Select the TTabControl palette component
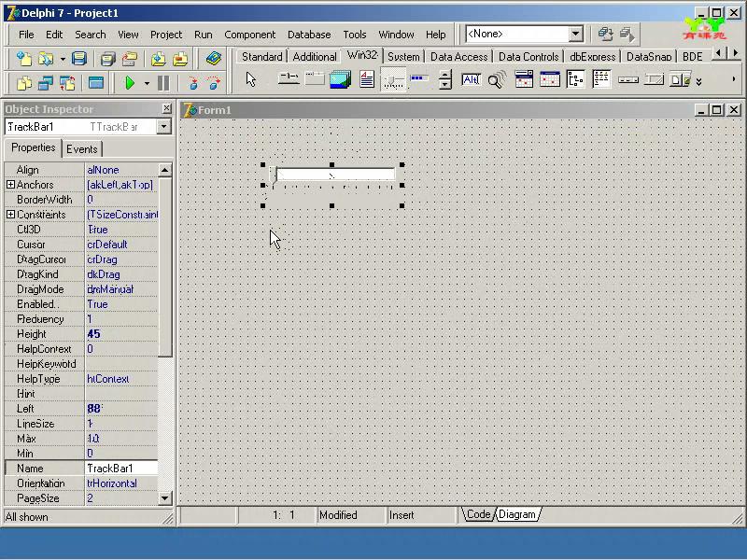 pyautogui.click(x=289, y=79)
